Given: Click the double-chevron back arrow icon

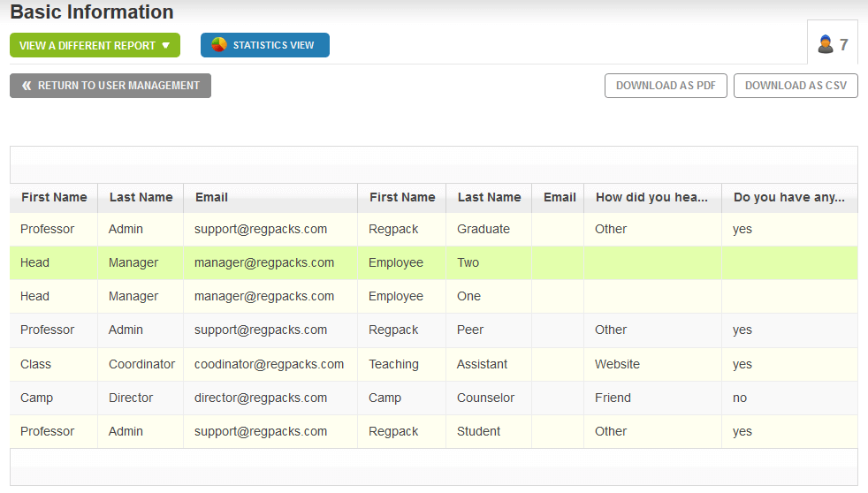Looking at the screenshot, I should pyautogui.click(x=27, y=86).
